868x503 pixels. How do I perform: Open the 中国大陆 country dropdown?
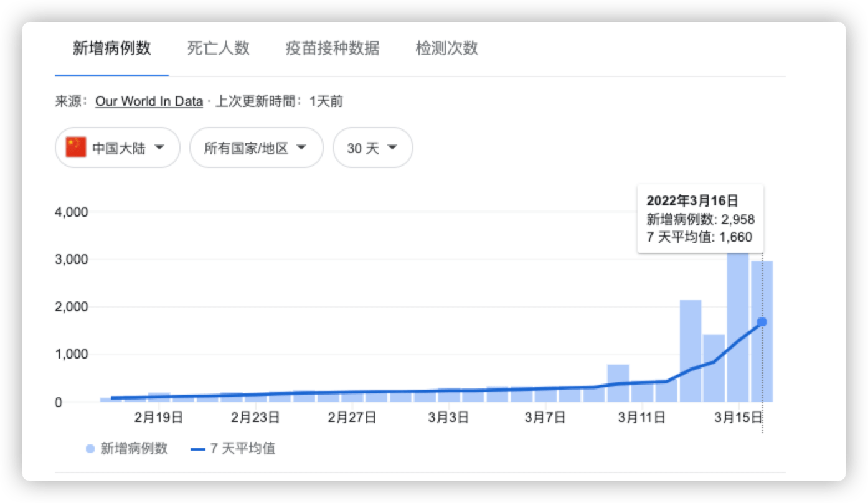(x=118, y=148)
